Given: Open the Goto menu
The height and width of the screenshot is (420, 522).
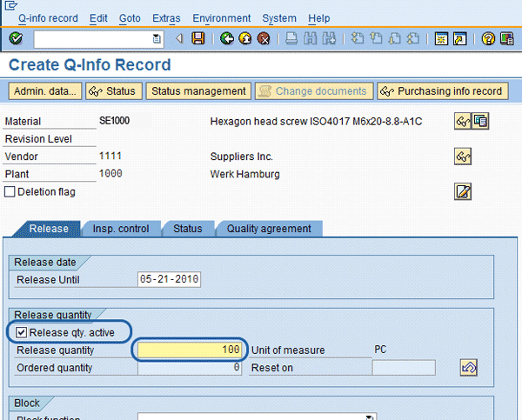Looking at the screenshot, I should [x=130, y=18].
